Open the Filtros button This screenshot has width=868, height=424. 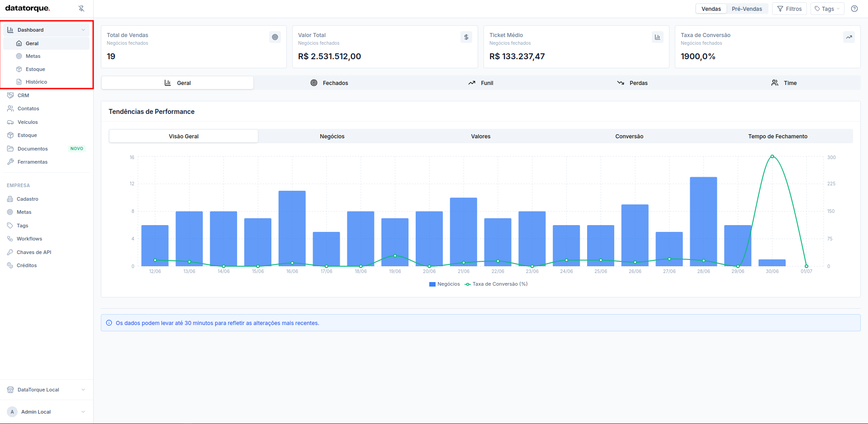[x=789, y=9]
